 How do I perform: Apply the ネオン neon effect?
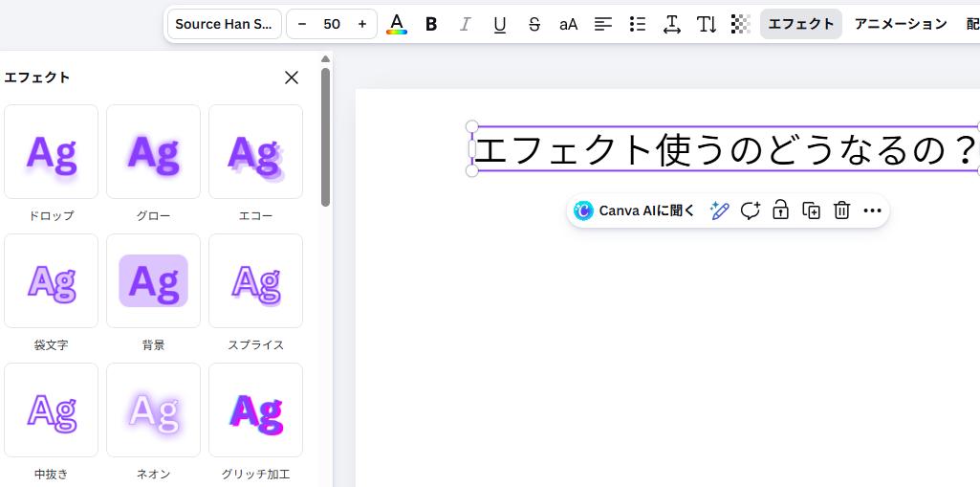click(153, 410)
